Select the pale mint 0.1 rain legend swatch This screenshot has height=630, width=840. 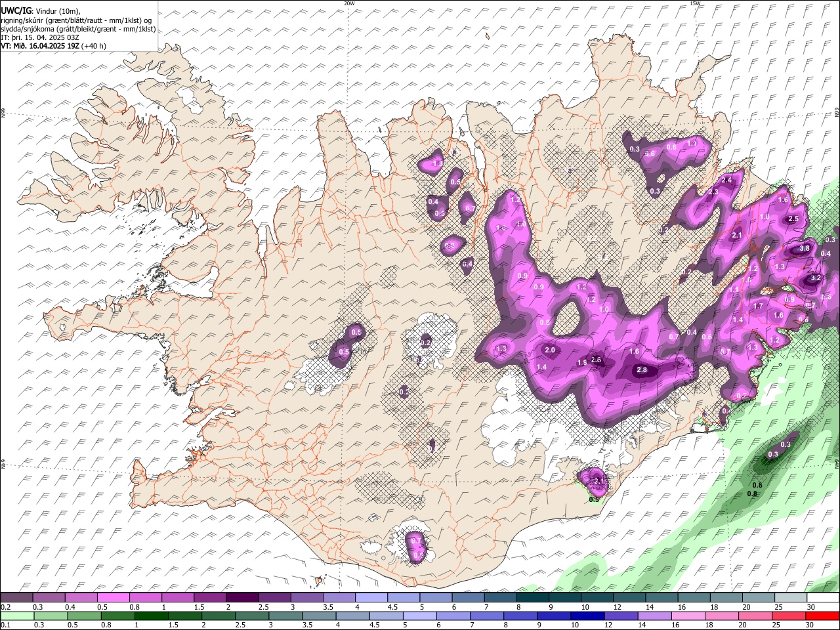coord(16,616)
